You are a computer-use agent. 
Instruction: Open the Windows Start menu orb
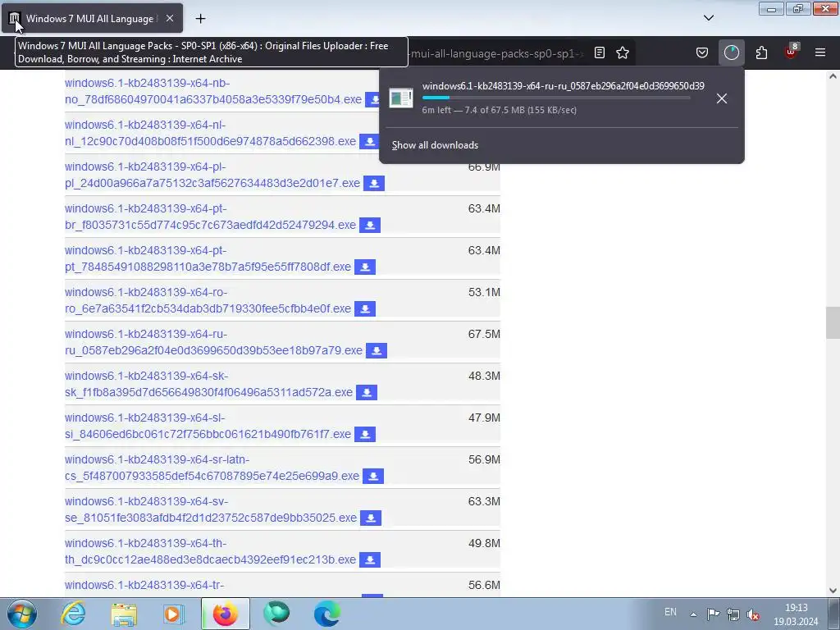pyautogui.click(x=21, y=614)
